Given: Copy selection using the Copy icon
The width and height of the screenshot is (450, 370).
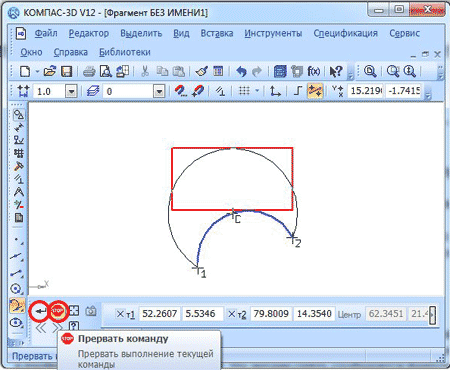Looking at the screenshot, I should pos(162,71).
